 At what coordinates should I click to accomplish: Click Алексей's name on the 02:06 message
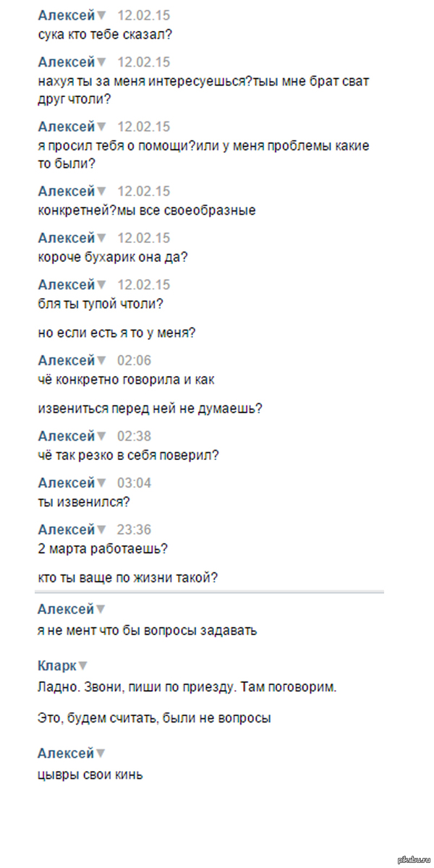tap(66, 360)
